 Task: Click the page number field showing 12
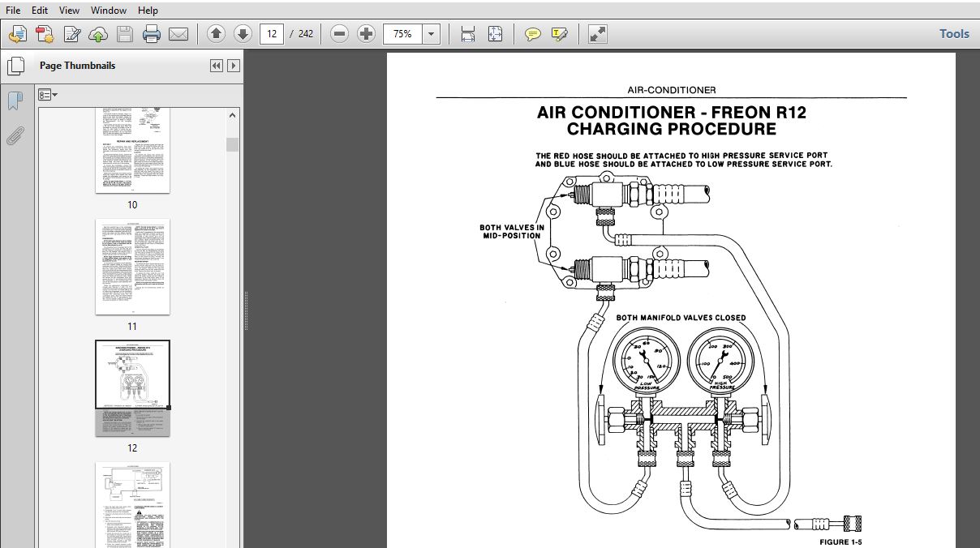(272, 34)
